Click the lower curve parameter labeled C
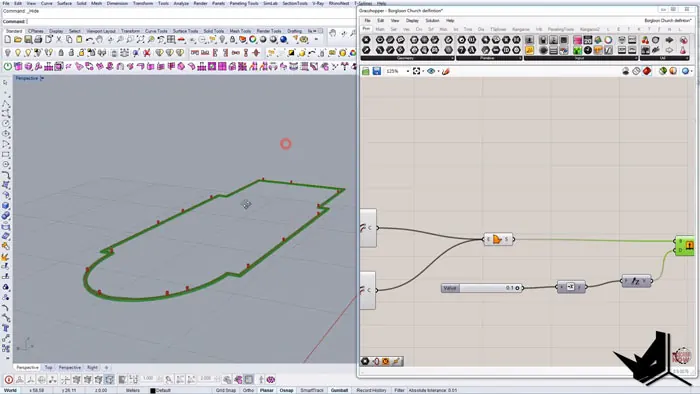 coord(369,290)
